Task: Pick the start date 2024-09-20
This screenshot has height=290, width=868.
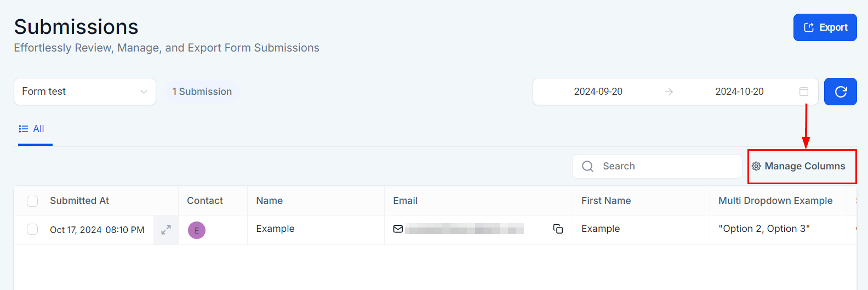Action: point(598,92)
